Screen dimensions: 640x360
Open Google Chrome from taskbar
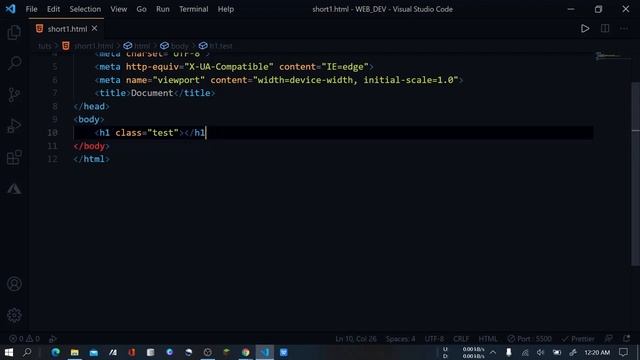point(245,352)
